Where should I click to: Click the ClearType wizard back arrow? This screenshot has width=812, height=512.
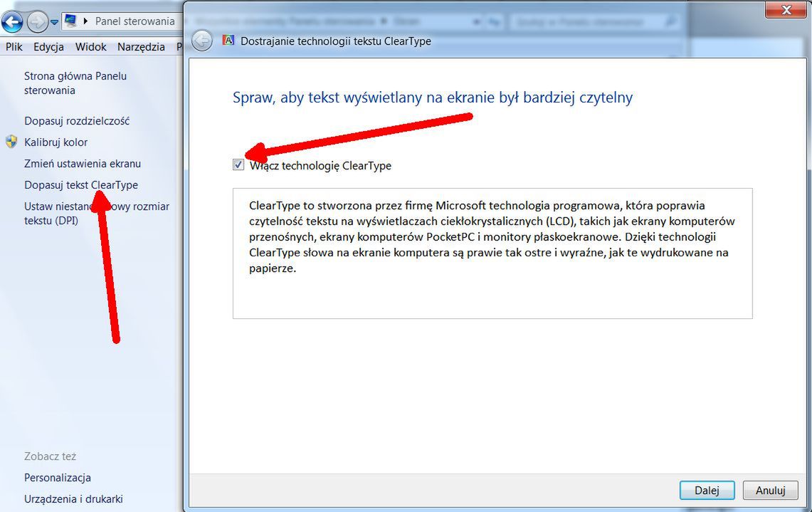point(202,41)
